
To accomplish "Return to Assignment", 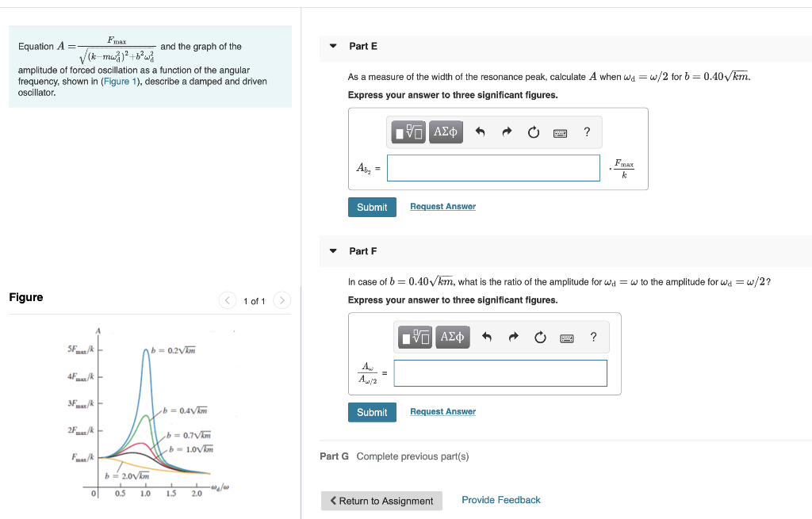I will (381, 500).
